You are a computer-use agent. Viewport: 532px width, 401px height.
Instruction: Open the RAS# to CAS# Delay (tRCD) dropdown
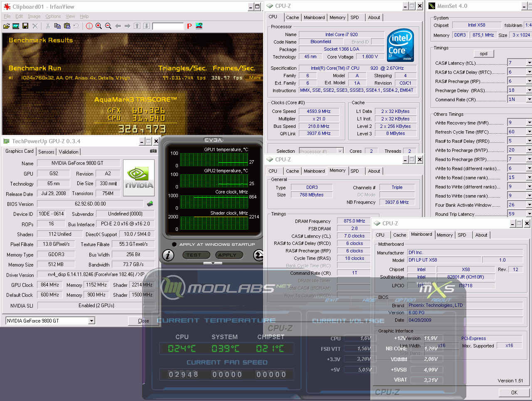point(529,72)
